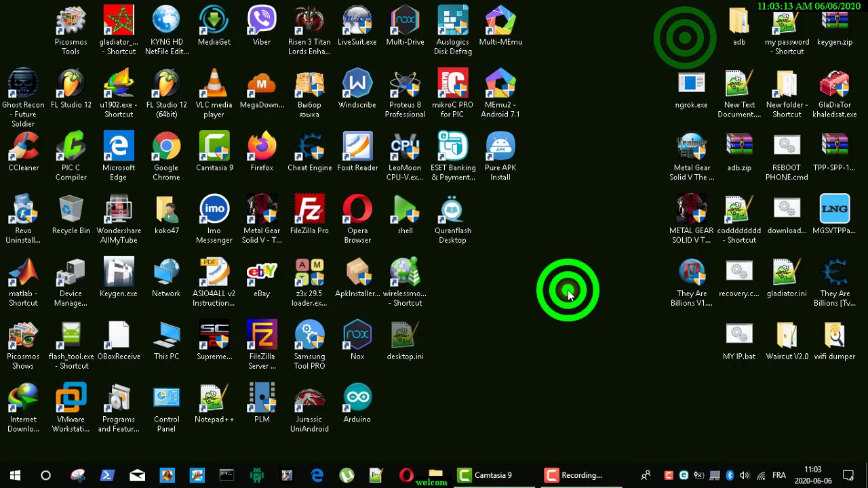The height and width of the screenshot is (488, 868).
Task: Select the Quranflash Desktop icon
Action: (452, 220)
